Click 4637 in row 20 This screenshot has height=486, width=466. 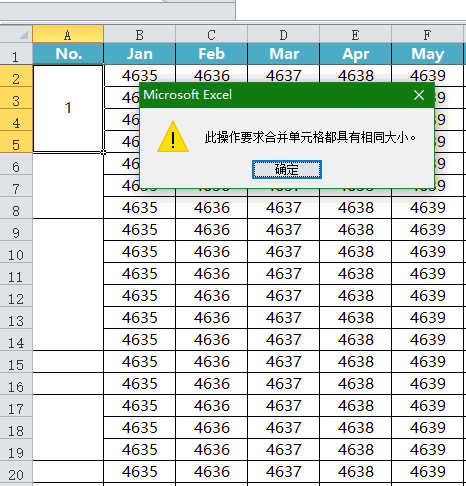point(284,472)
